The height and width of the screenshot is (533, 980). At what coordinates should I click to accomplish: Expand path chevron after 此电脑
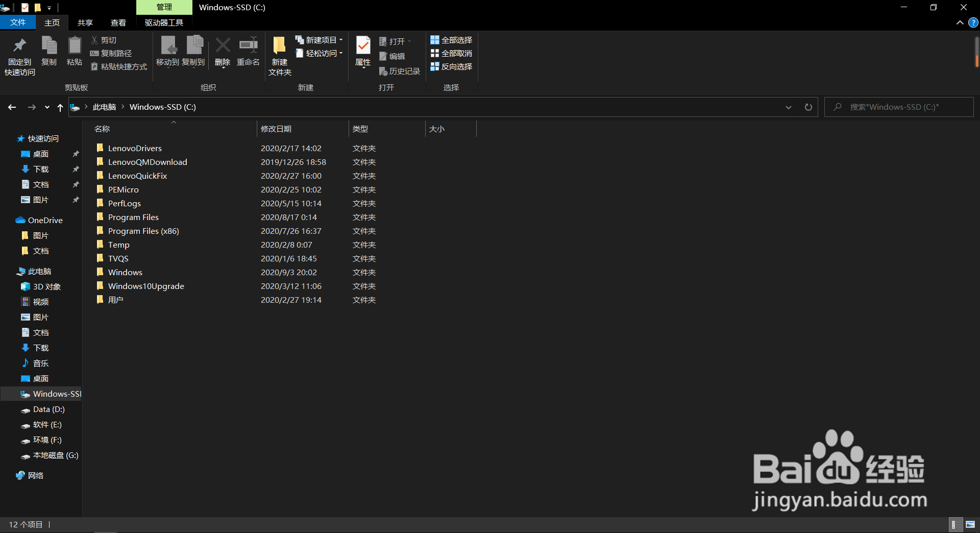click(123, 107)
